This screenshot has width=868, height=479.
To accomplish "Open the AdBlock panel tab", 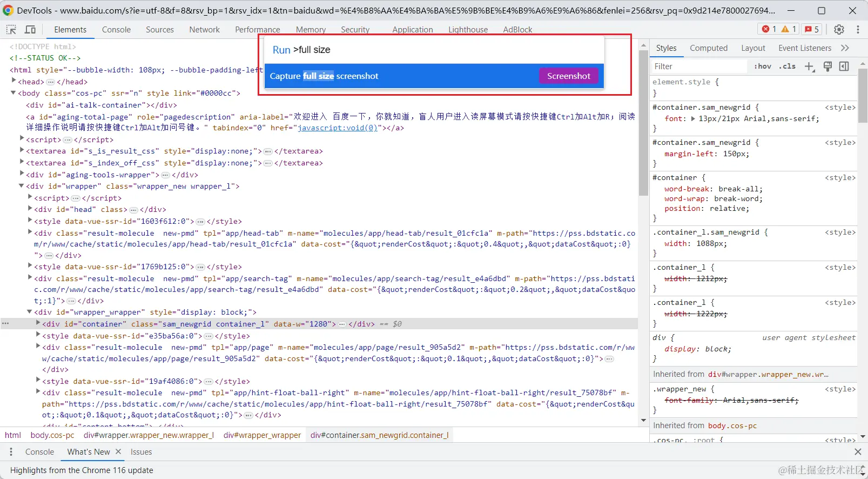I will (517, 30).
